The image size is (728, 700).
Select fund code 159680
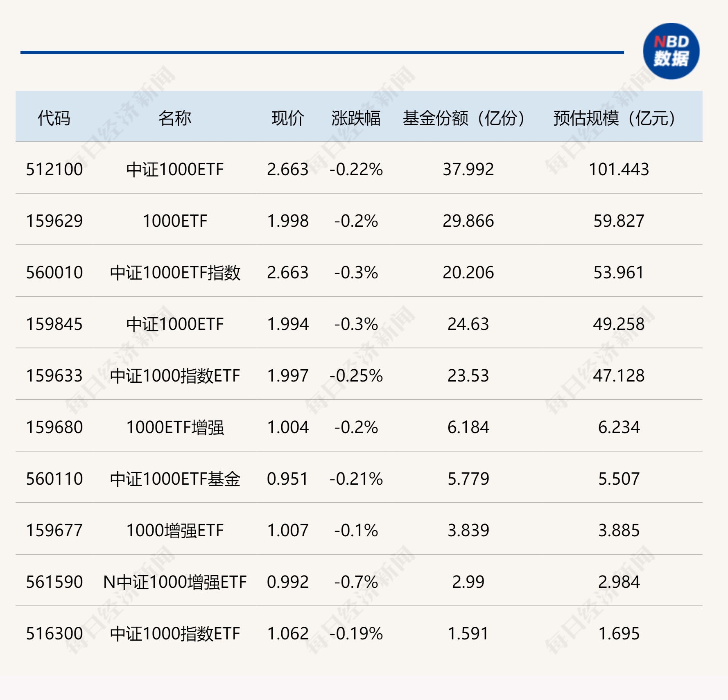tap(54, 427)
